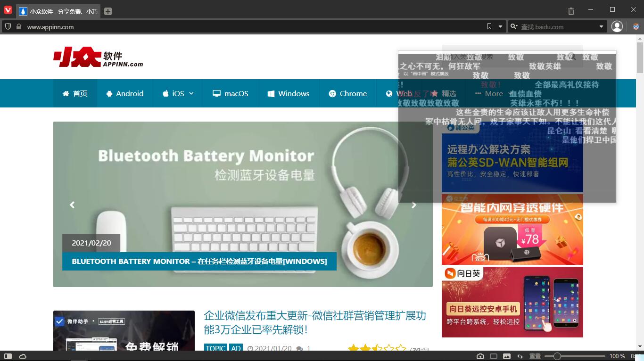Expand the bookmark dropdown arrow in address bar

(x=501, y=27)
